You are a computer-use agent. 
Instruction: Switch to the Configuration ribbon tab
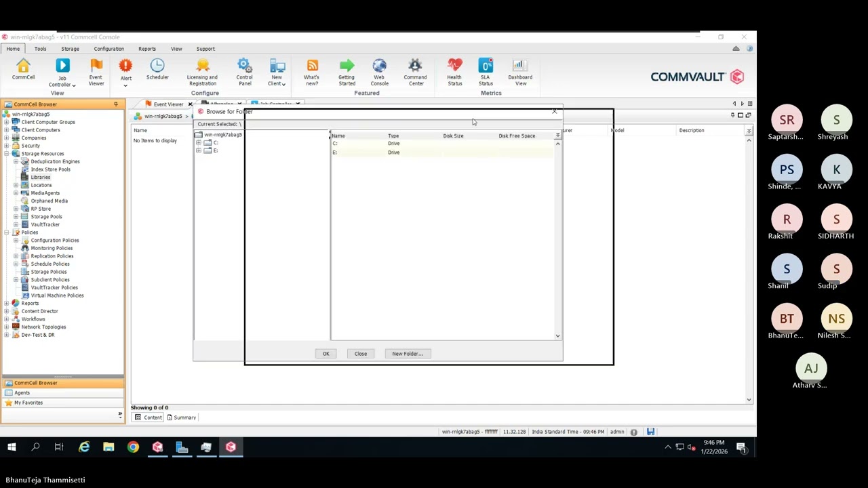pyautogui.click(x=108, y=49)
